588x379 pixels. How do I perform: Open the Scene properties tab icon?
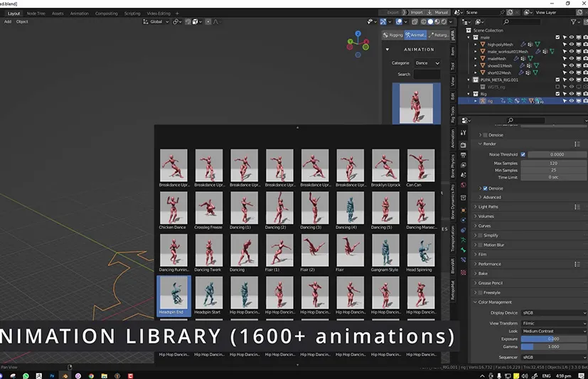click(x=464, y=175)
